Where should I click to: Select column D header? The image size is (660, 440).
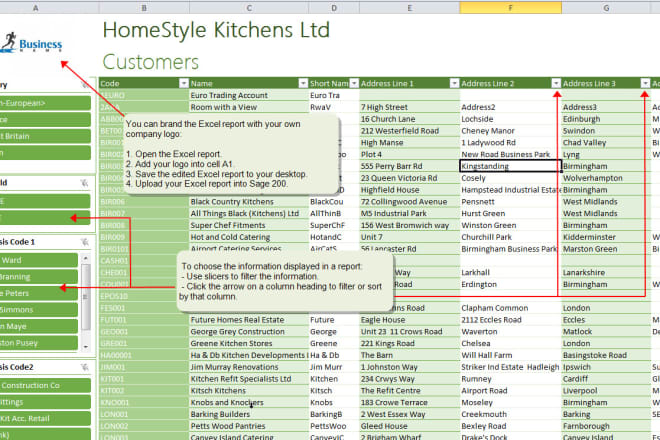pos(334,8)
